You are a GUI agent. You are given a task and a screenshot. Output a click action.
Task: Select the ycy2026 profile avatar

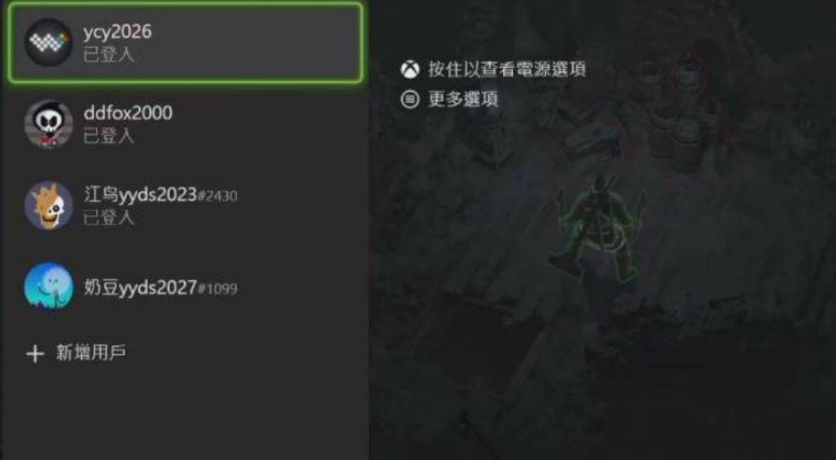coord(49,42)
